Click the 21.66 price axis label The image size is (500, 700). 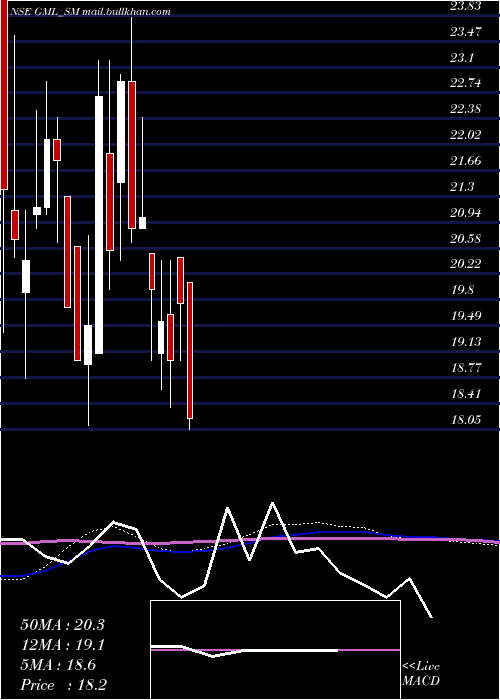pyautogui.click(x=466, y=161)
